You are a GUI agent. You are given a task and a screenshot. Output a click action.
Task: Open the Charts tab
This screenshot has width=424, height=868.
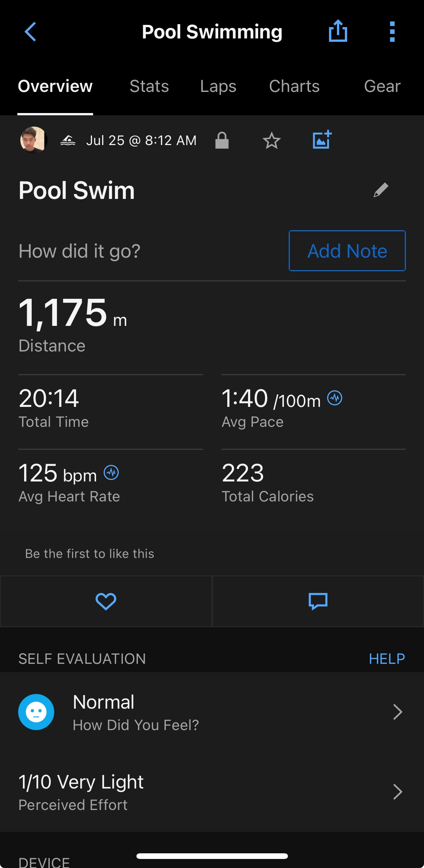[x=294, y=86]
